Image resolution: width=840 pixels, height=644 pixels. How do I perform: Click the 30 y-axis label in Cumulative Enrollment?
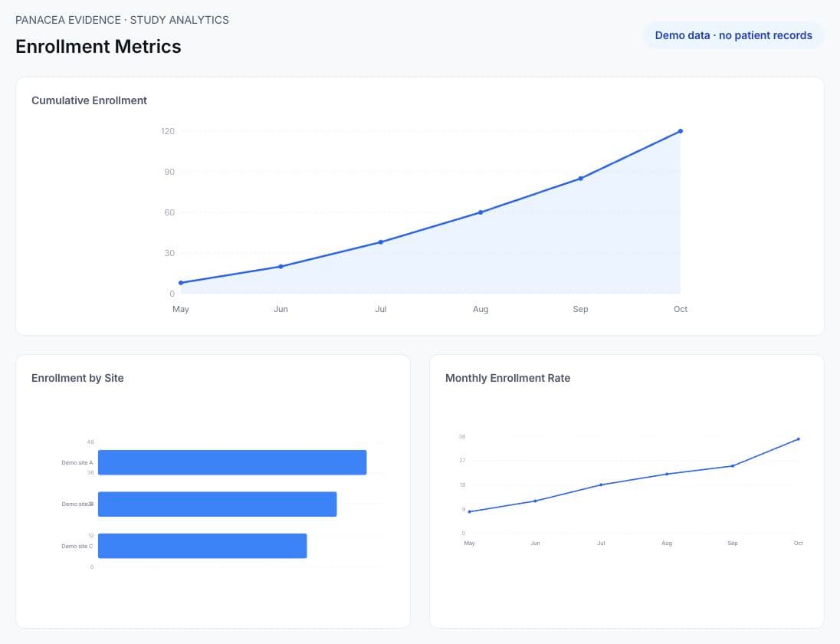169,253
